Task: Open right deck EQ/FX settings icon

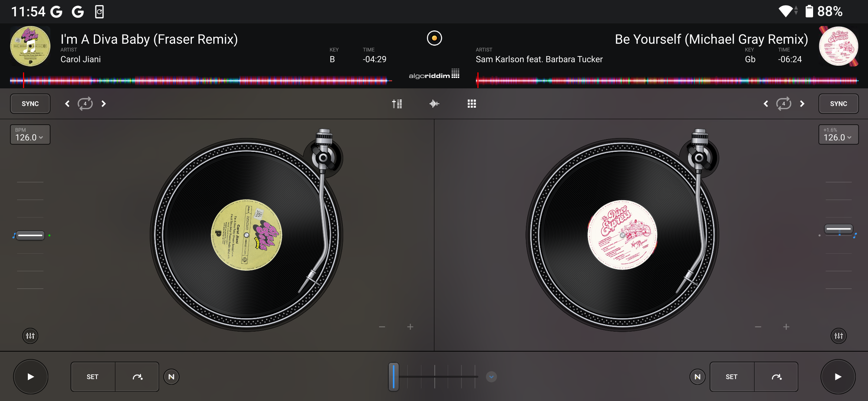Action: click(838, 336)
